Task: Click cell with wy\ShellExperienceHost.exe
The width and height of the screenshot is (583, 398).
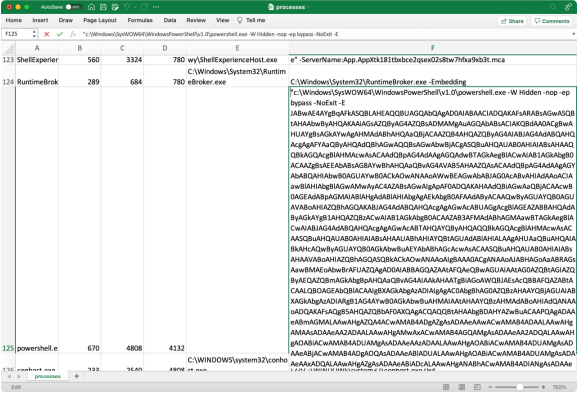Action: click(x=237, y=60)
